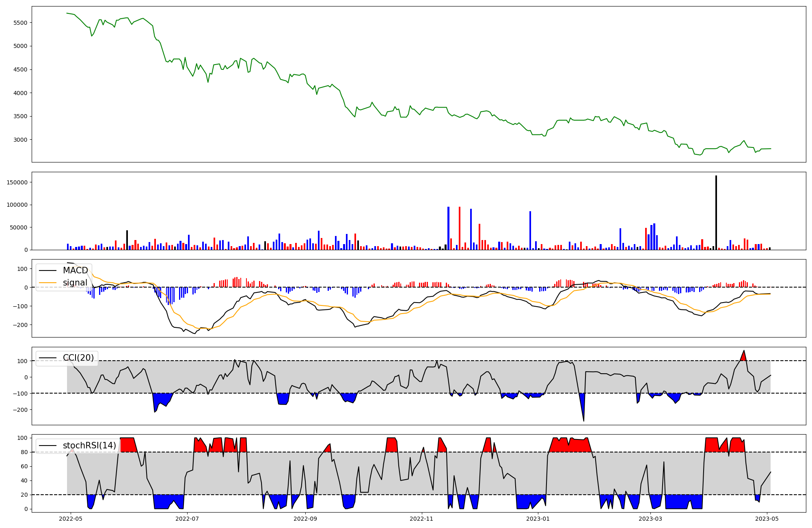This screenshot has height=528, width=812.
Task: Click the stochRSI(14) legend entry
Action: point(89,446)
